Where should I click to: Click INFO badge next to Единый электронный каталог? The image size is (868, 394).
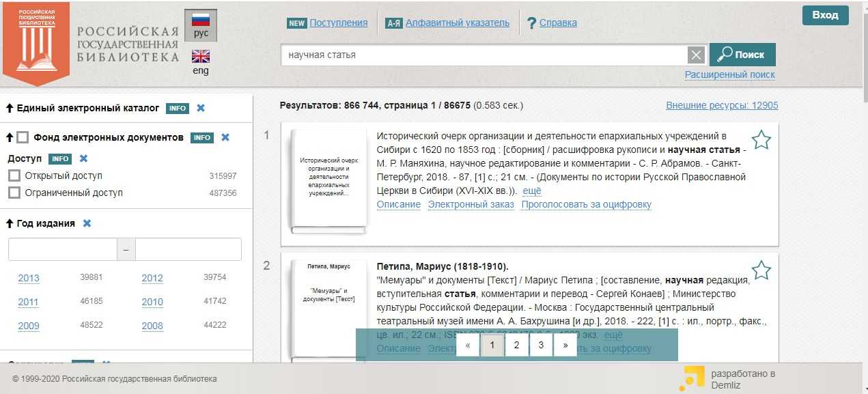pos(178,108)
